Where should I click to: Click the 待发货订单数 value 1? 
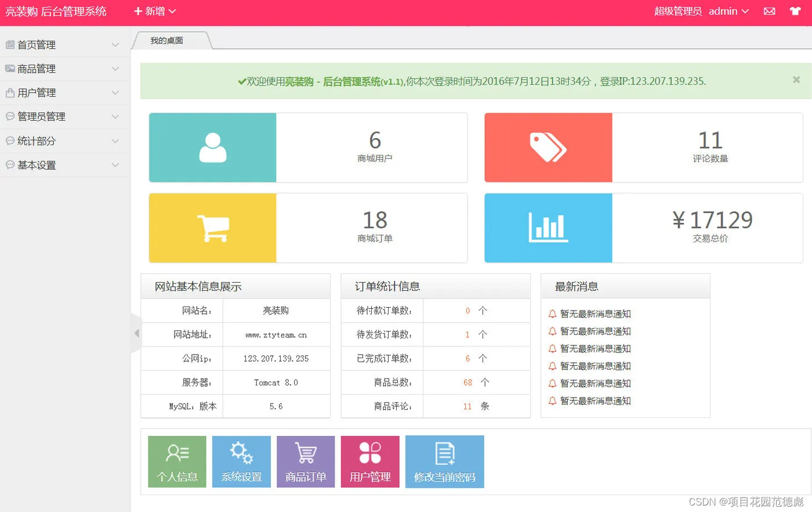(x=467, y=335)
